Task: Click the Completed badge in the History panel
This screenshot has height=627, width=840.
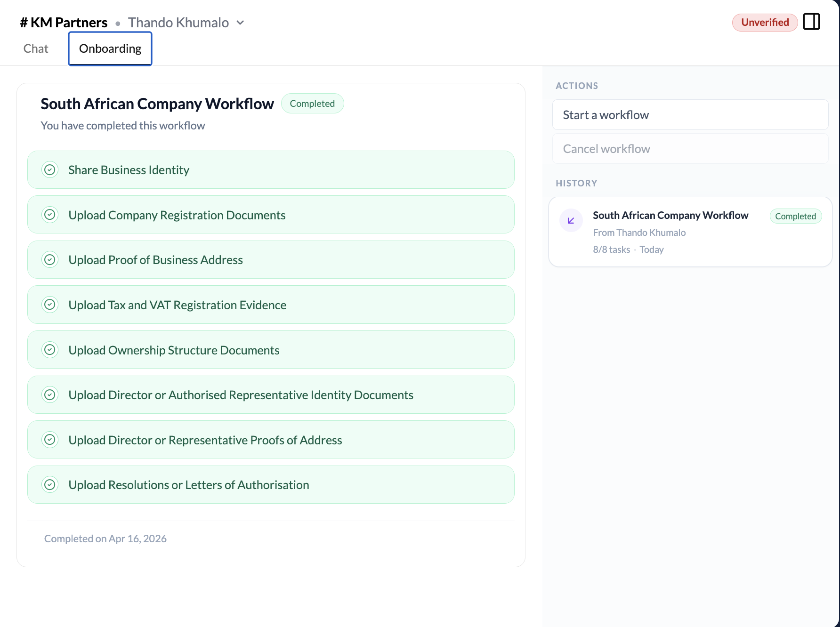Action: pyautogui.click(x=795, y=216)
